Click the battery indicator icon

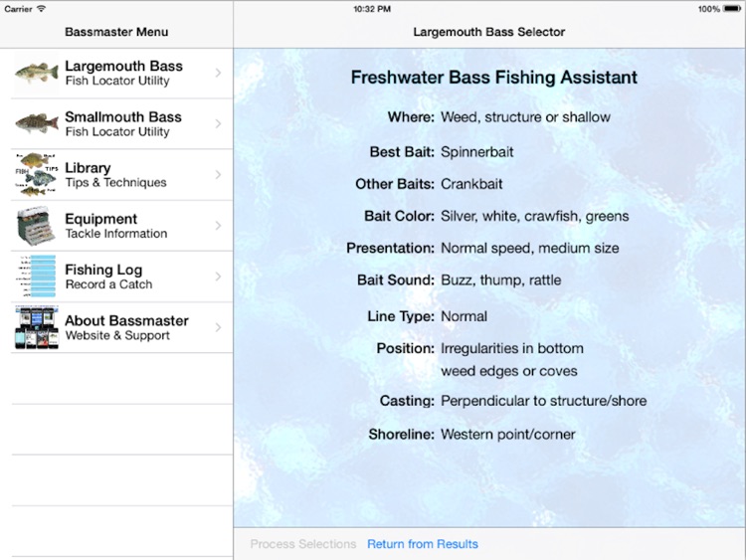tap(732, 9)
